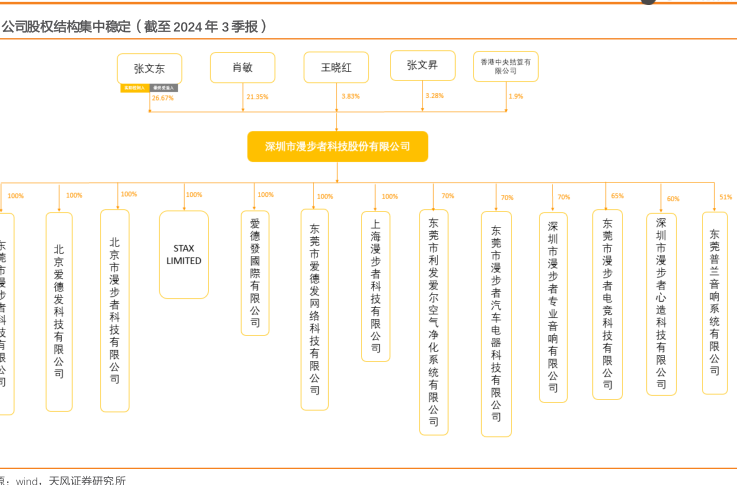Select the 东莞市漫步者汽车电器科技有限公司 box
737x485 pixels.
(x=496, y=324)
